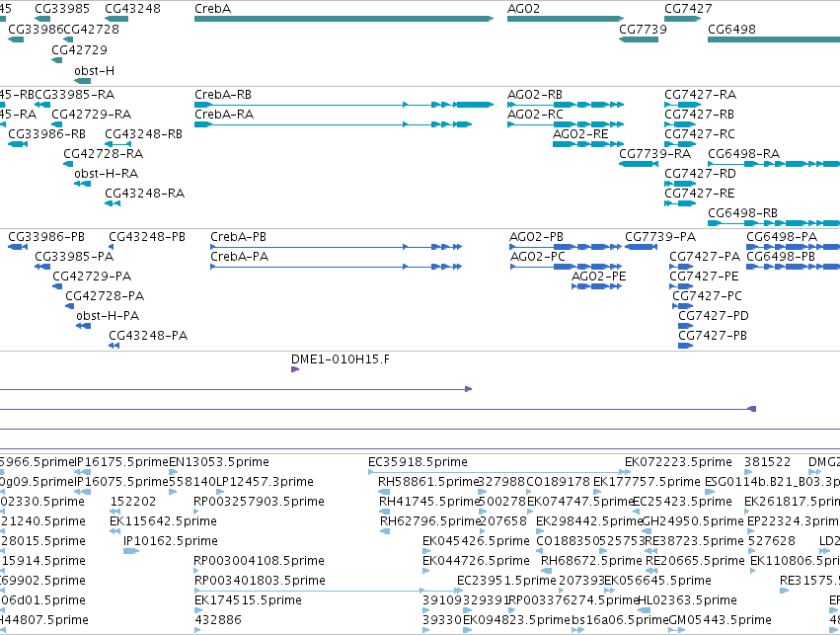
Task: Click the CG7427-RE transcript label
Action: (700, 194)
